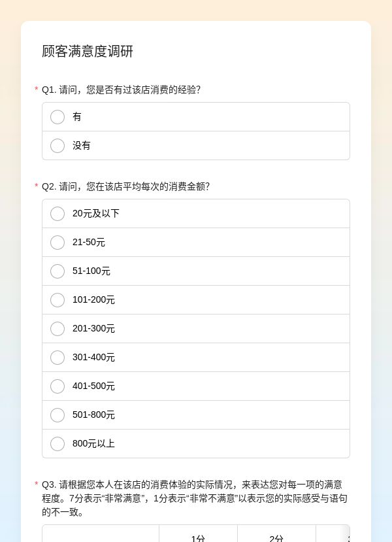Viewport: 392px width, 542px height.
Task: Click the 800元以上 label text
Action: tap(93, 443)
